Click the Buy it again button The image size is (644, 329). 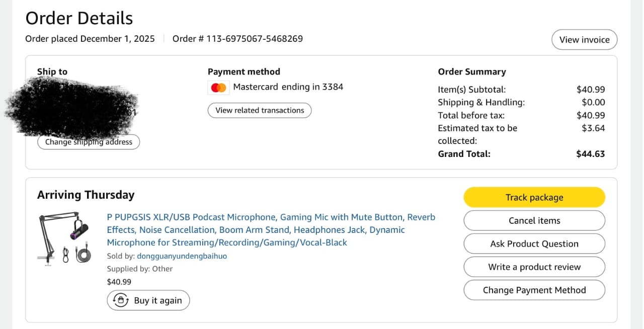(148, 300)
